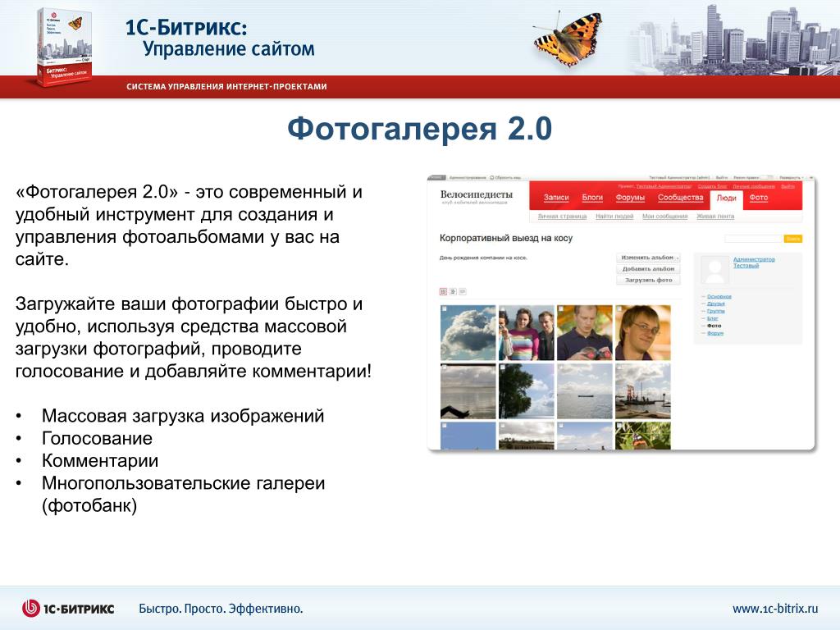Click the 'Добавить альбом' button
The image size is (840, 630).
tap(648, 269)
